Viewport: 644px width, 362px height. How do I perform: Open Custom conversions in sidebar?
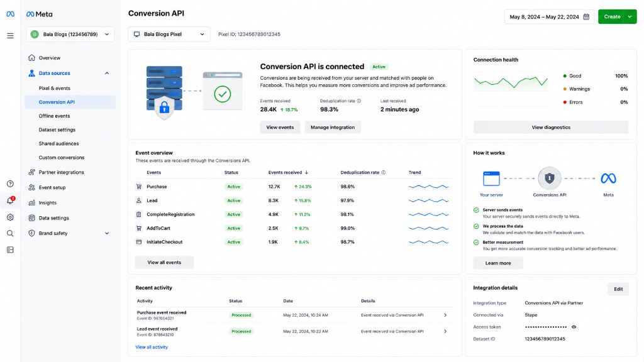[62, 157]
